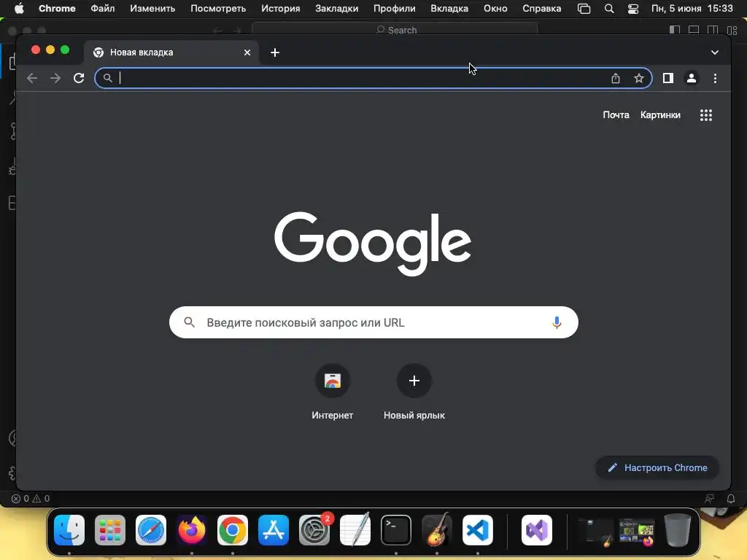Image resolution: width=747 pixels, height=560 pixels.
Task: Close the Новая вкладка tab
Action: pyautogui.click(x=247, y=52)
